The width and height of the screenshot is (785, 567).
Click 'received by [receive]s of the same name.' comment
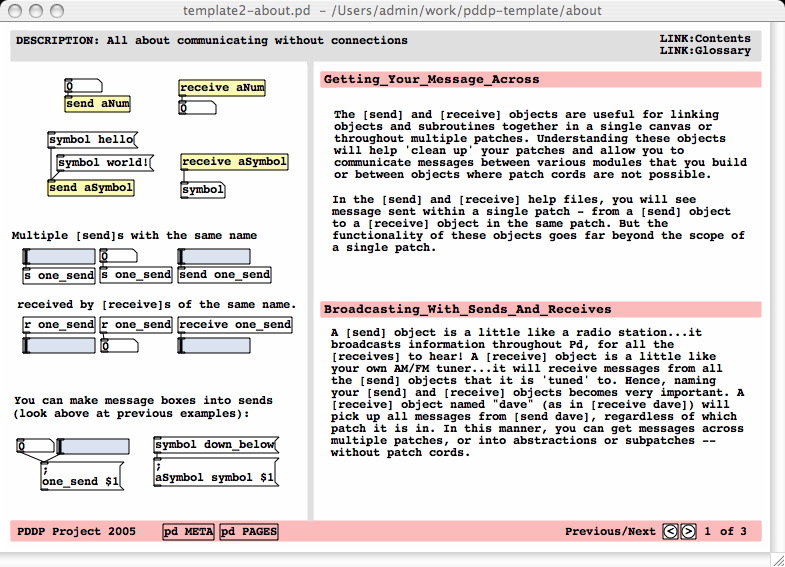click(x=157, y=304)
